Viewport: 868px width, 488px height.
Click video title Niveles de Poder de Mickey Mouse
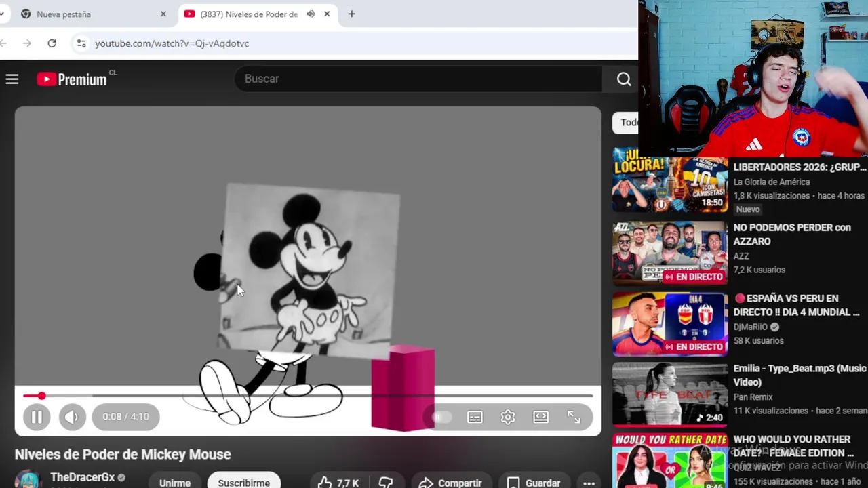(123, 454)
